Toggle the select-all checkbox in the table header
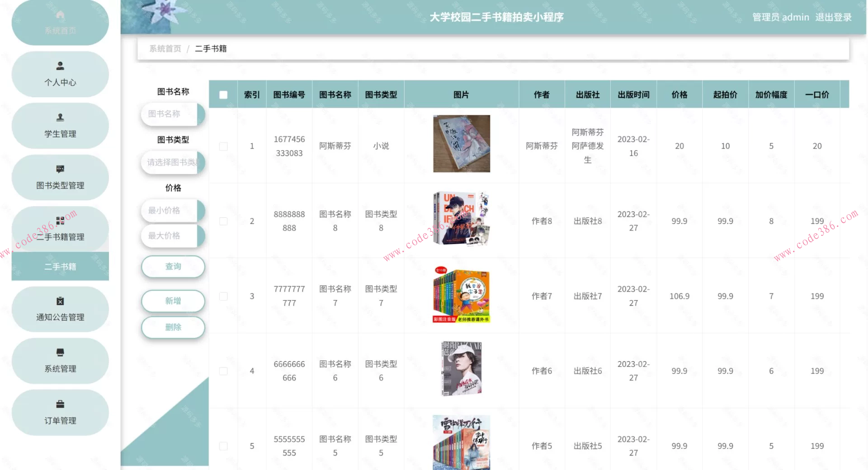This screenshot has width=868, height=470. [x=223, y=94]
